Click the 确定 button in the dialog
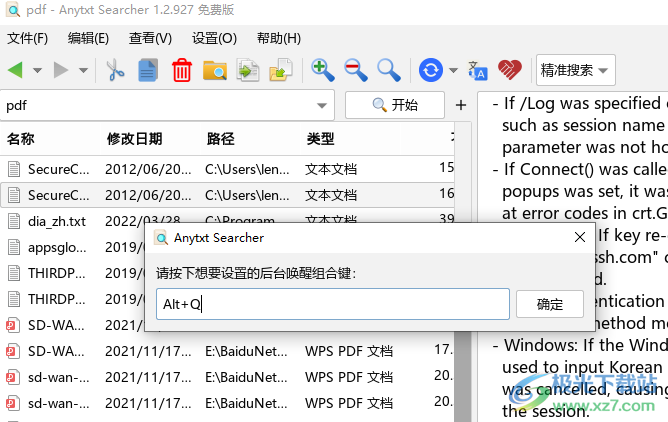This screenshot has height=422, width=668. coord(550,304)
